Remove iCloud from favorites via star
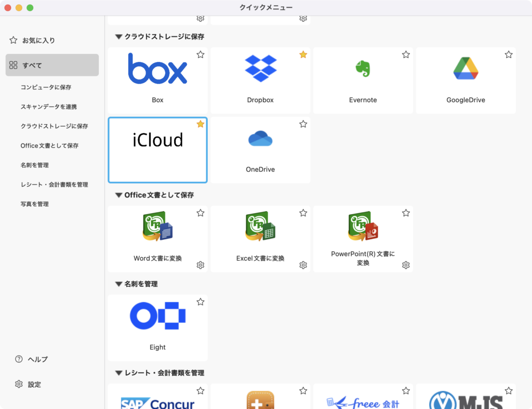This screenshot has width=532, height=409. point(201,124)
